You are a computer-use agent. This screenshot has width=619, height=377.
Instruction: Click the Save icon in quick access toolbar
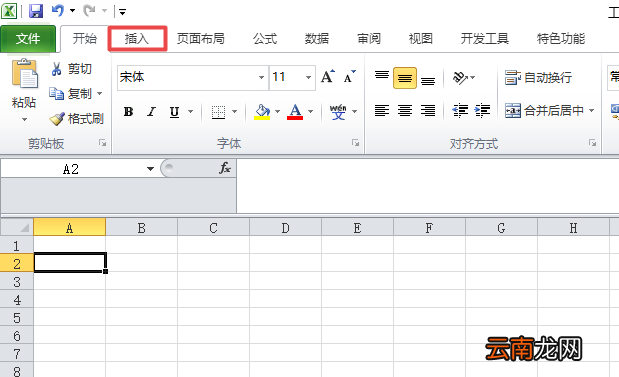[x=36, y=11]
